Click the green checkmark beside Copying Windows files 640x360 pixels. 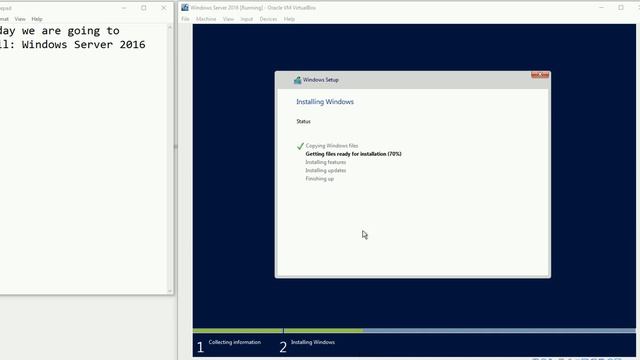(300, 146)
